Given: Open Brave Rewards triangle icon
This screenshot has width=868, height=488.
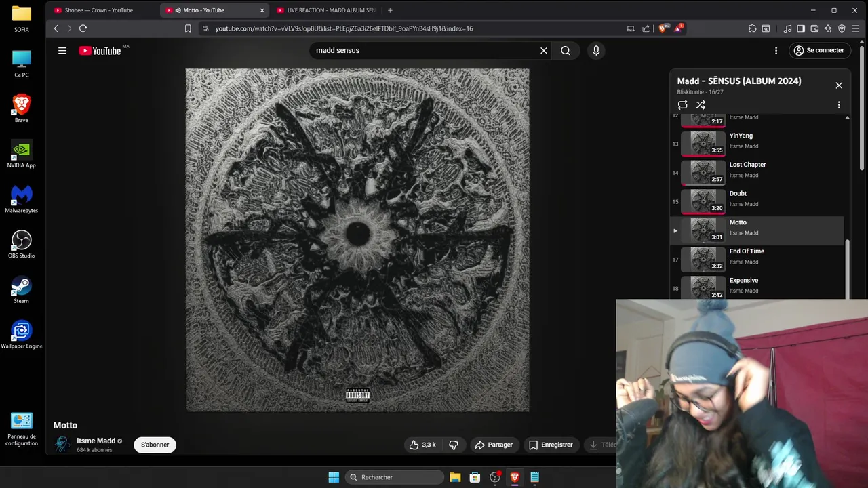Looking at the screenshot, I should 678,28.
